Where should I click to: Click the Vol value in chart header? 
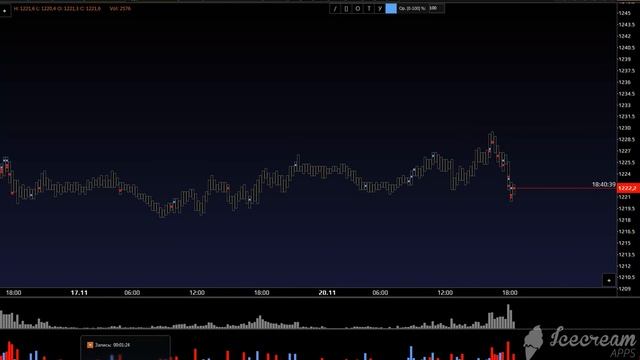click(120, 8)
